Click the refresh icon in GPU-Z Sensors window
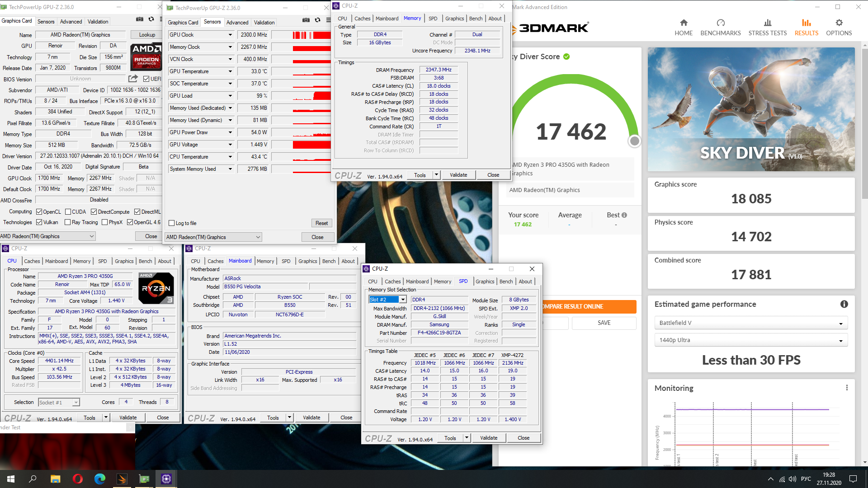 (x=317, y=20)
